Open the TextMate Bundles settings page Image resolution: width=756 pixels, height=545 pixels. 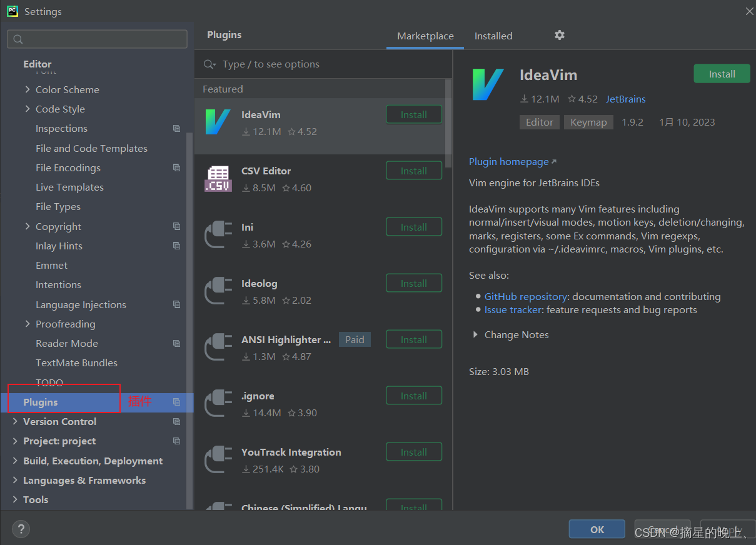coord(76,362)
